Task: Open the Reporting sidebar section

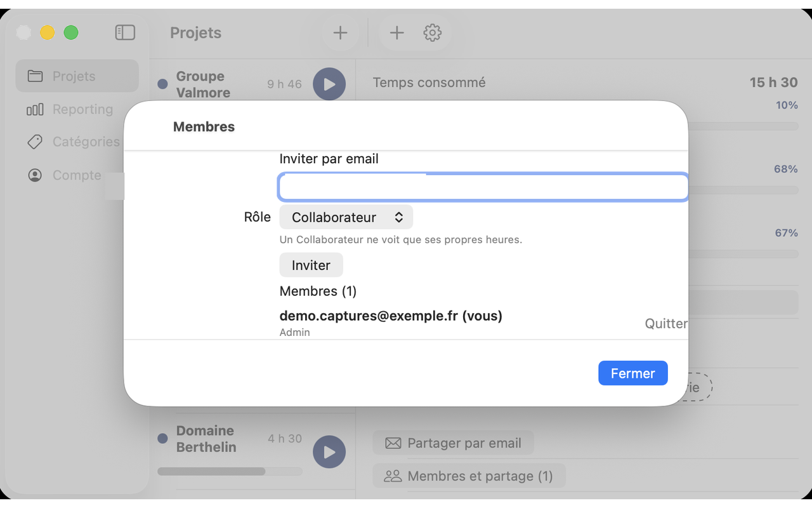Action: click(77, 109)
